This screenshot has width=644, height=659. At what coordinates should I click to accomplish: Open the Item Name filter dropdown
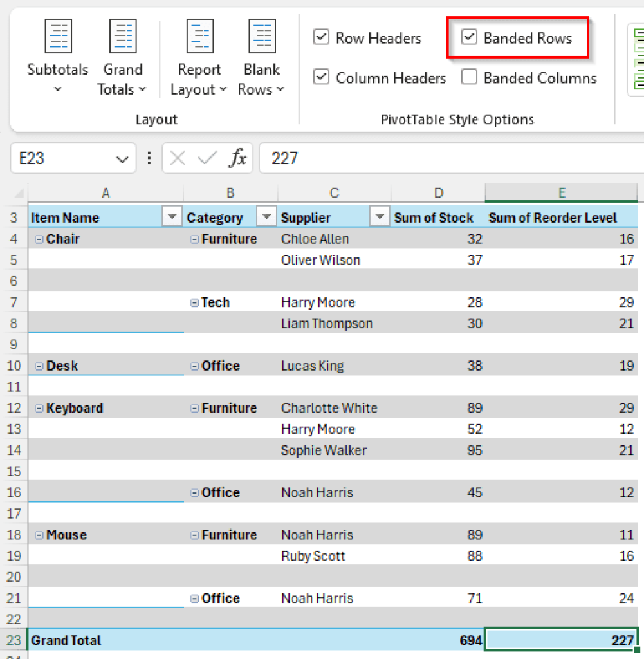[171, 217]
